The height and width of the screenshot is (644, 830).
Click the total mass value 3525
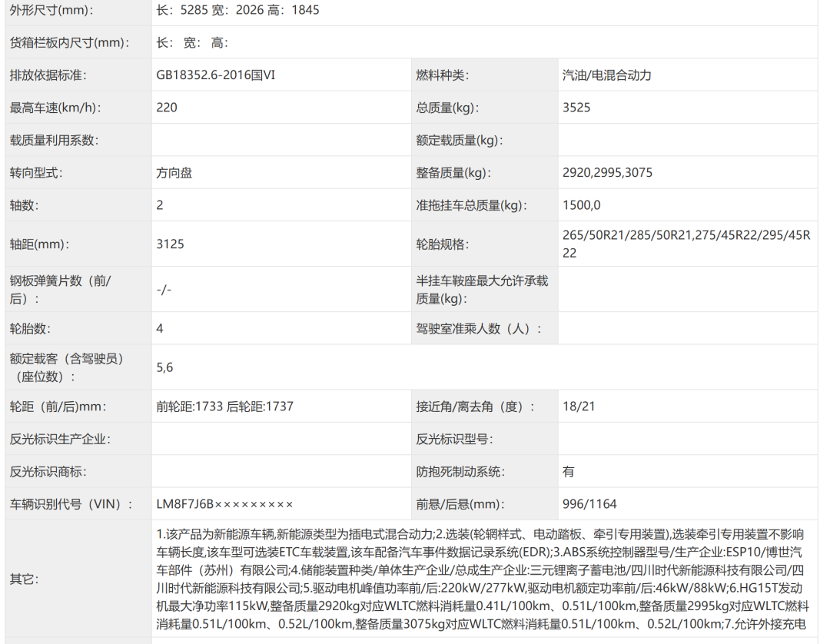[576, 108]
